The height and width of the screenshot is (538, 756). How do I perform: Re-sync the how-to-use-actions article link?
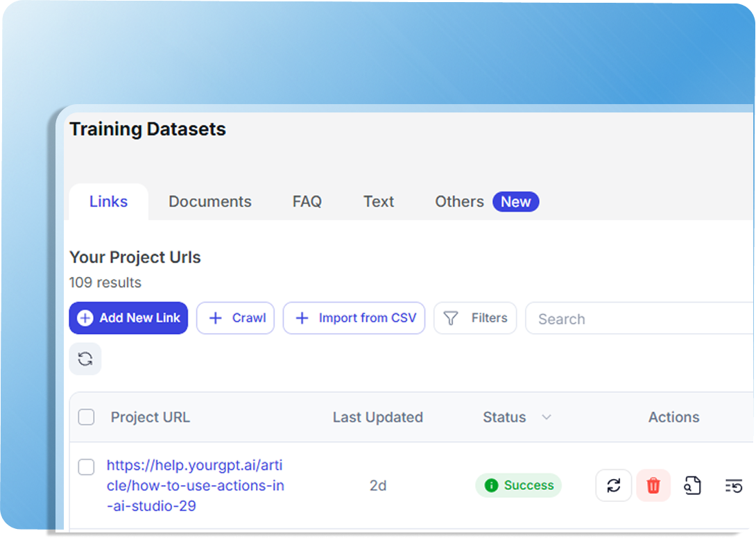click(x=613, y=485)
